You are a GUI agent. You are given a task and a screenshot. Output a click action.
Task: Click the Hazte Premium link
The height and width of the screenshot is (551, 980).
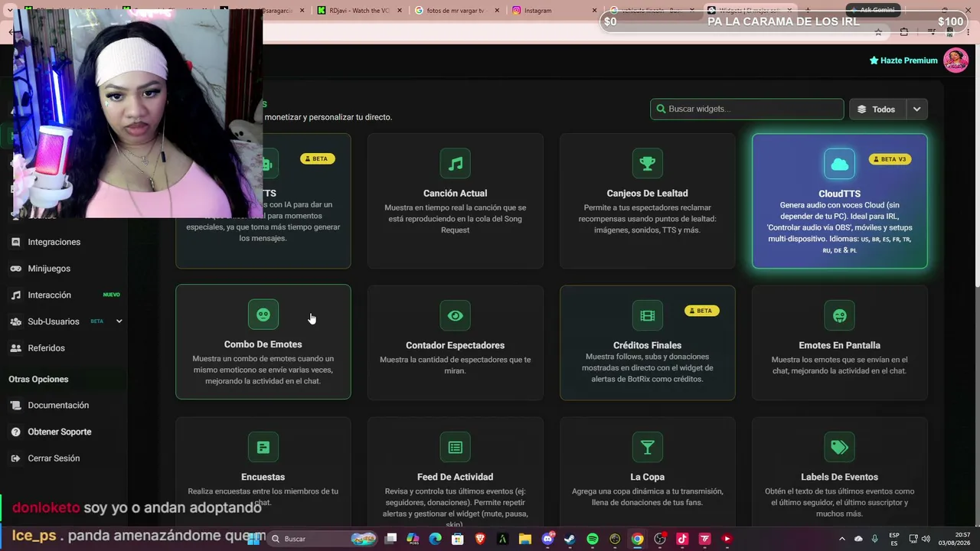(x=903, y=60)
